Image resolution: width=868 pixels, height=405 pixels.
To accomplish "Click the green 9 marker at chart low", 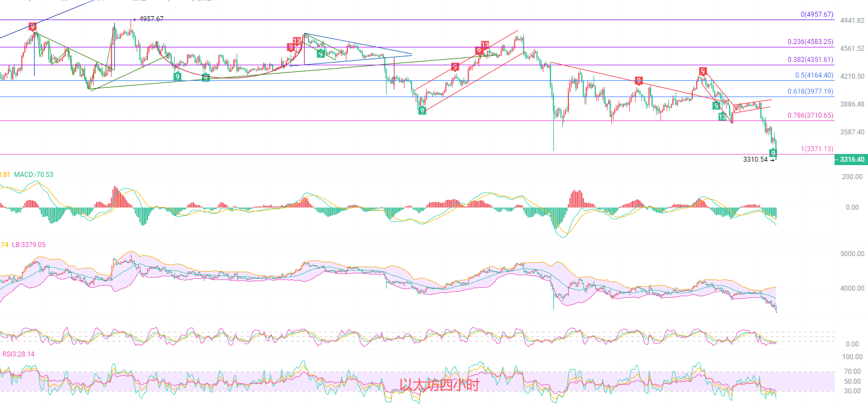I will [x=773, y=152].
